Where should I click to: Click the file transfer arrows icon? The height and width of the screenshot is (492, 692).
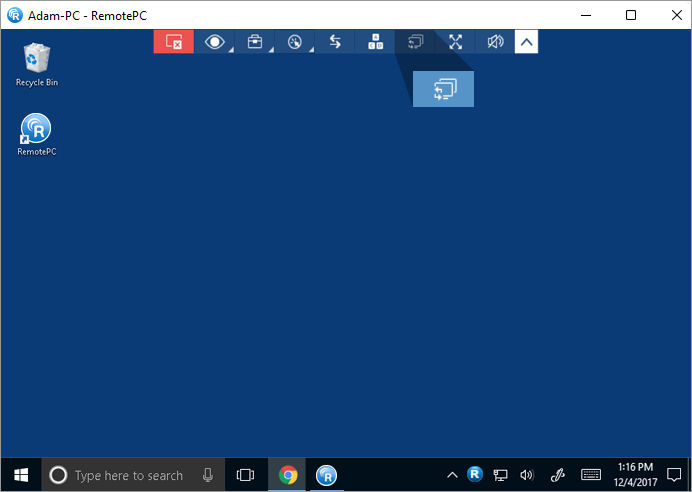click(x=335, y=42)
